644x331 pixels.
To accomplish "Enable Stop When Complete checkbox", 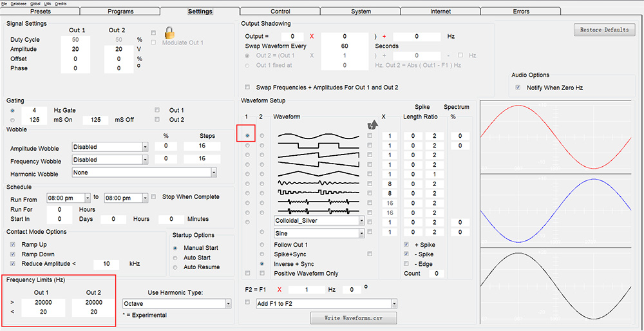I will 154,197.
